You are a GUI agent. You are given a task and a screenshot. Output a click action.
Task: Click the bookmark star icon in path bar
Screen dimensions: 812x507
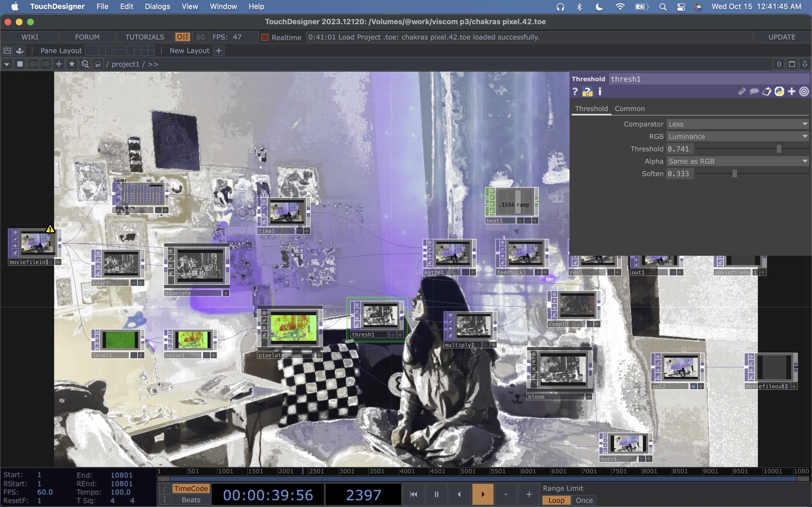click(71, 64)
